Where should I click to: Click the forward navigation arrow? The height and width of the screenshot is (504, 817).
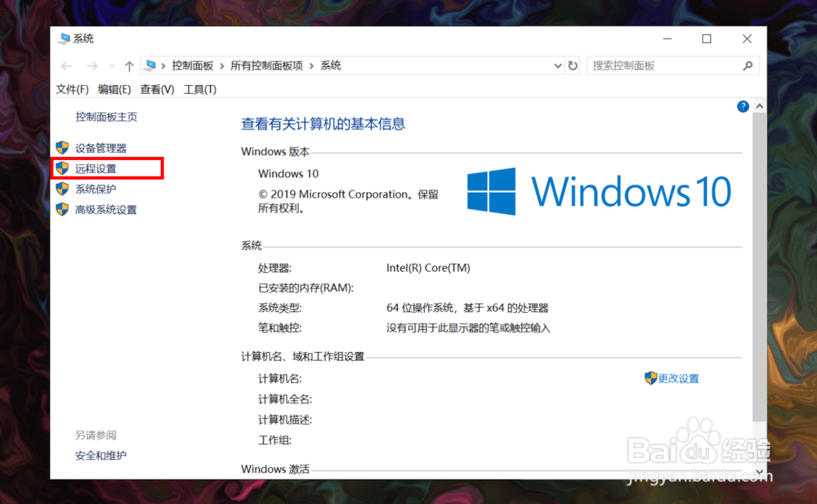(x=92, y=66)
